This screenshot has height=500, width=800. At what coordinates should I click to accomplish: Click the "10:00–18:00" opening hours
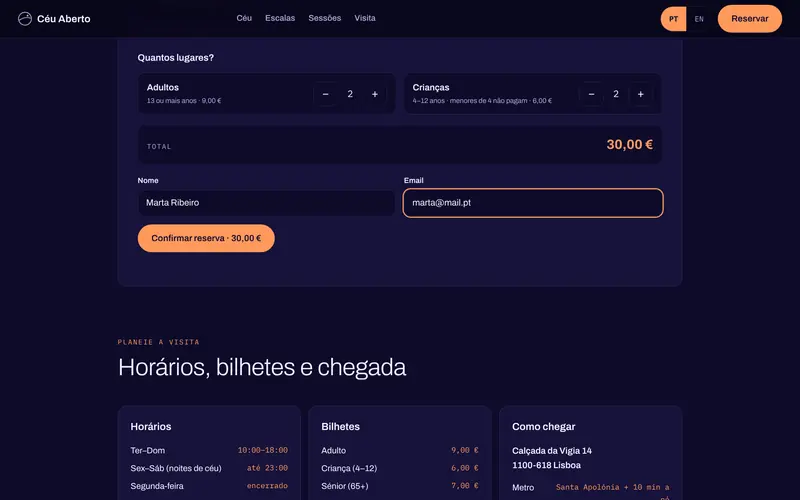pyautogui.click(x=262, y=451)
